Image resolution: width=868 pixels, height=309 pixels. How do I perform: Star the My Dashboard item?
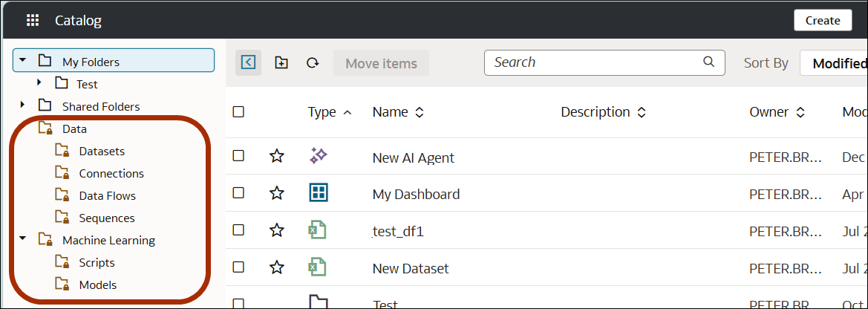coord(277,193)
